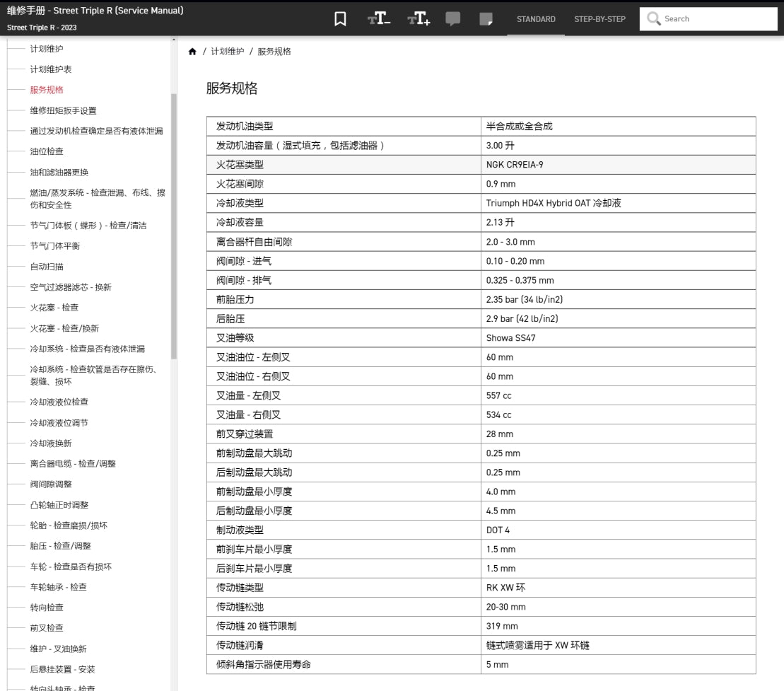The width and height of the screenshot is (784, 691).
Task: Open 维修扭矩扳手设置 from the sidebar
Action: tap(63, 110)
